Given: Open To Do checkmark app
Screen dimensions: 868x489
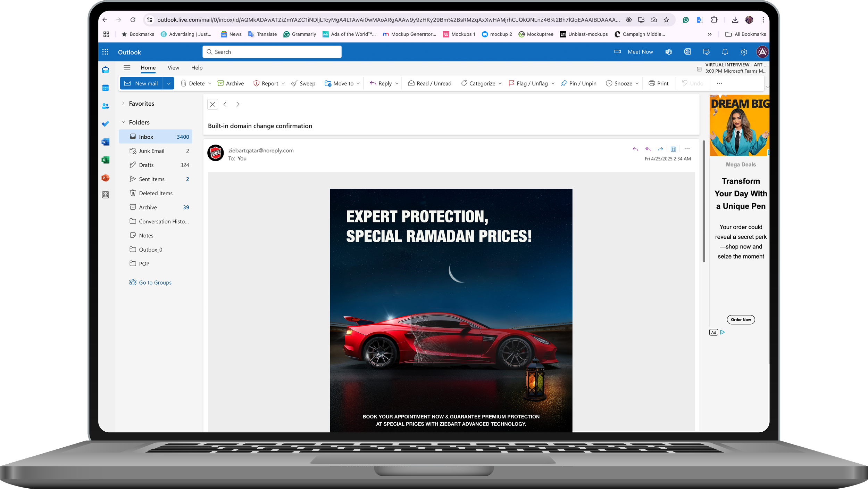Looking at the screenshot, I should 106,124.
